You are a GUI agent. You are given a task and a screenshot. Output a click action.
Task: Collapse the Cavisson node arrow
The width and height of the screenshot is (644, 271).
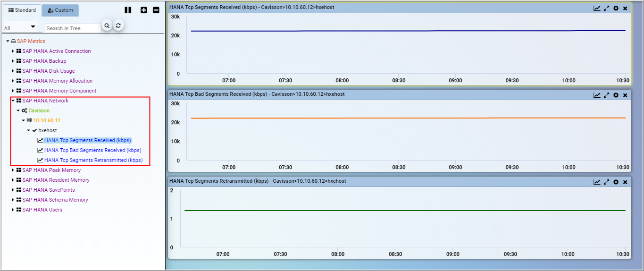[18, 110]
